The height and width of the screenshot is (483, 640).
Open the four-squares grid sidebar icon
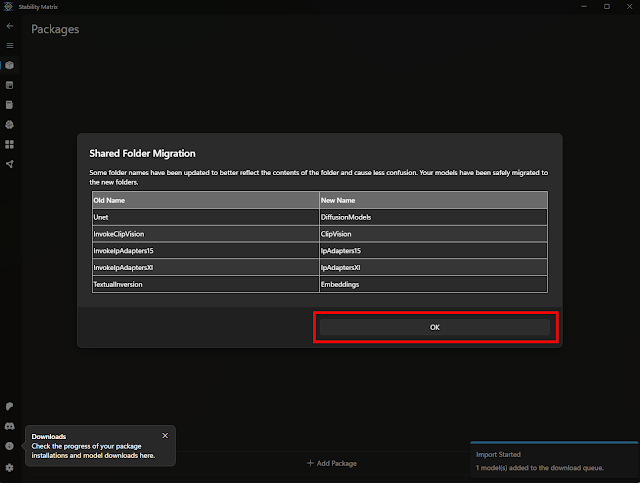pyautogui.click(x=10, y=145)
